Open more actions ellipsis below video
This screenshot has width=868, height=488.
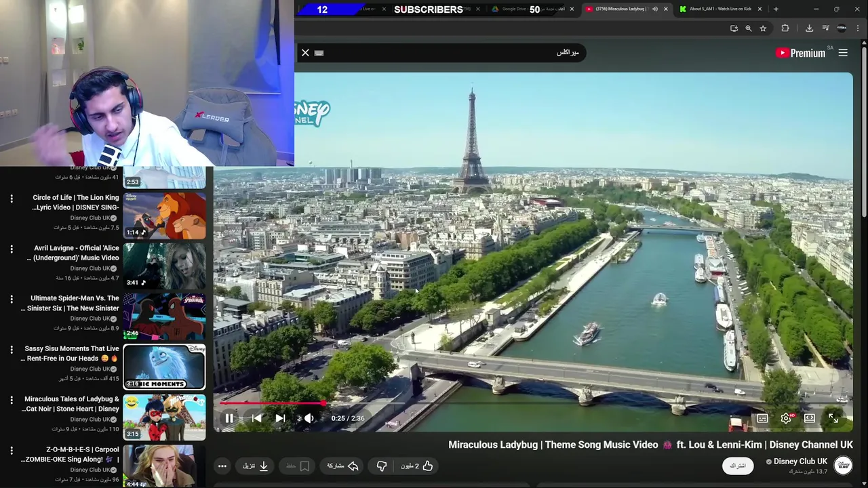coord(222,466)
